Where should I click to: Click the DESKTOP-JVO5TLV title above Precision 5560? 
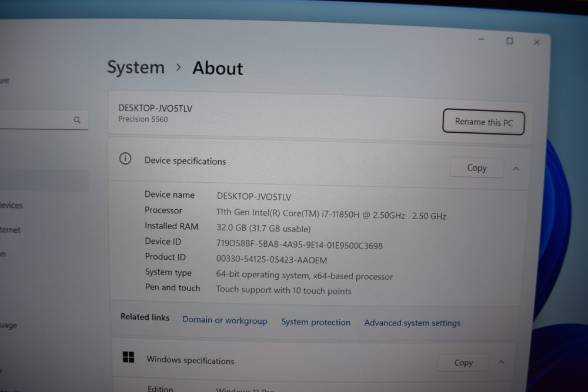click(x=155, y=108)
